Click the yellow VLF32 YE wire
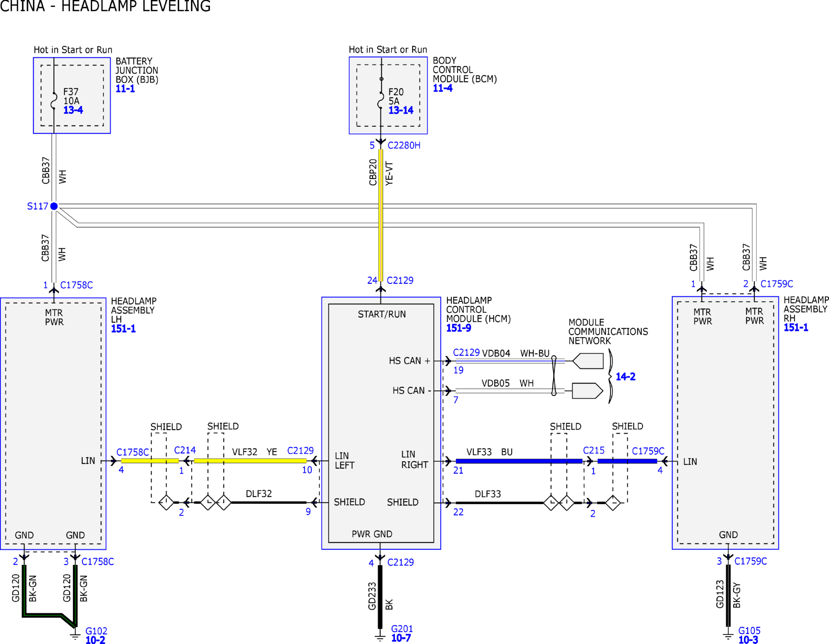The height and width of the screenshot is (644, 829). pos(250,461)
